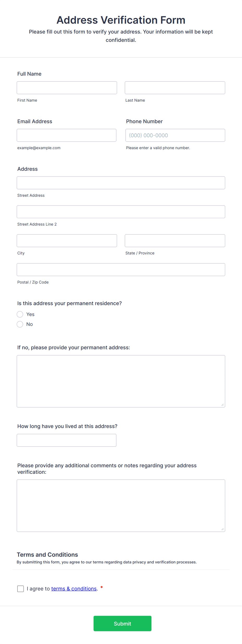Click the Address Verification Form heading
This screenshot has width=242, height=644.
click(121, 20)
